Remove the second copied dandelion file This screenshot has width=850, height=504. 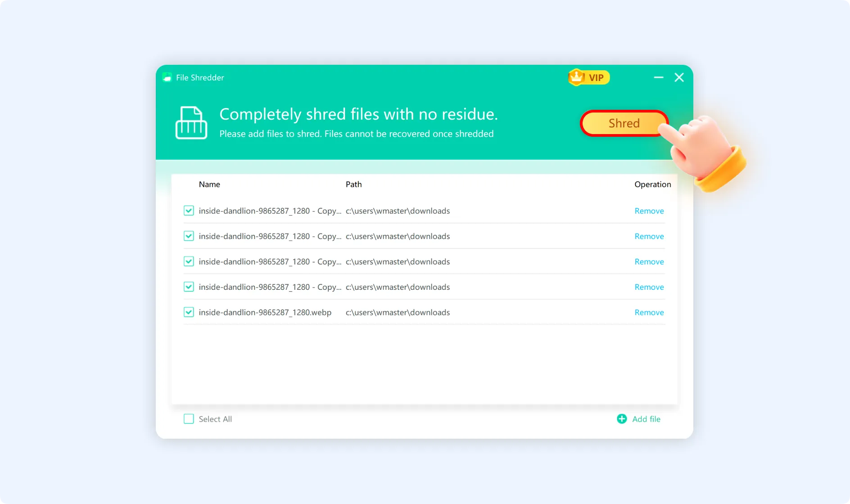tap(649, 236)
